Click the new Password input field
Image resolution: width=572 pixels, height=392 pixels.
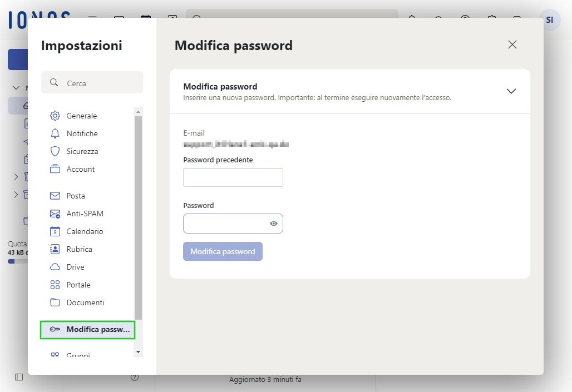[226, 224]
